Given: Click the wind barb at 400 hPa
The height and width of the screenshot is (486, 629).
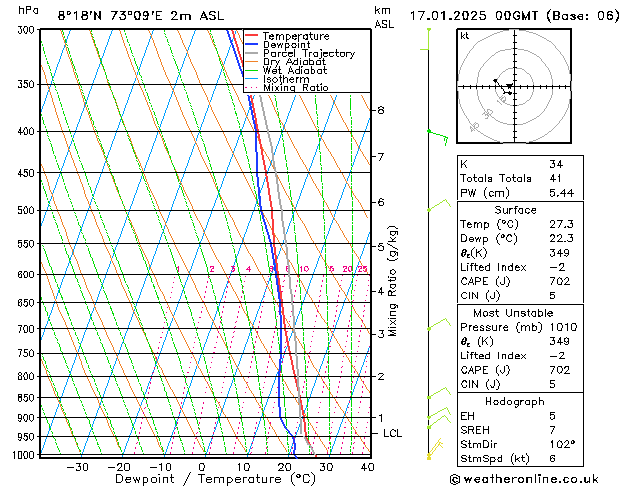Looking at the screenshot, I should (438, 136).
